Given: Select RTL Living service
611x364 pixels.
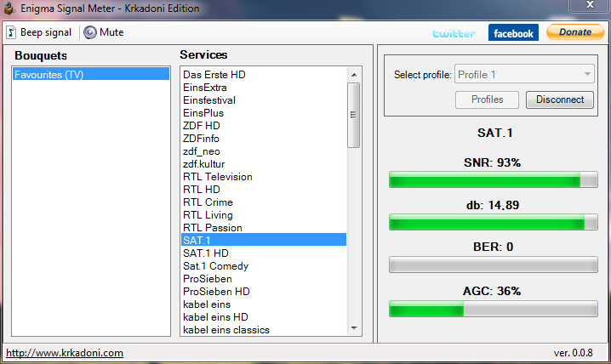Looking at the screenshot, I should pos(264,215).
